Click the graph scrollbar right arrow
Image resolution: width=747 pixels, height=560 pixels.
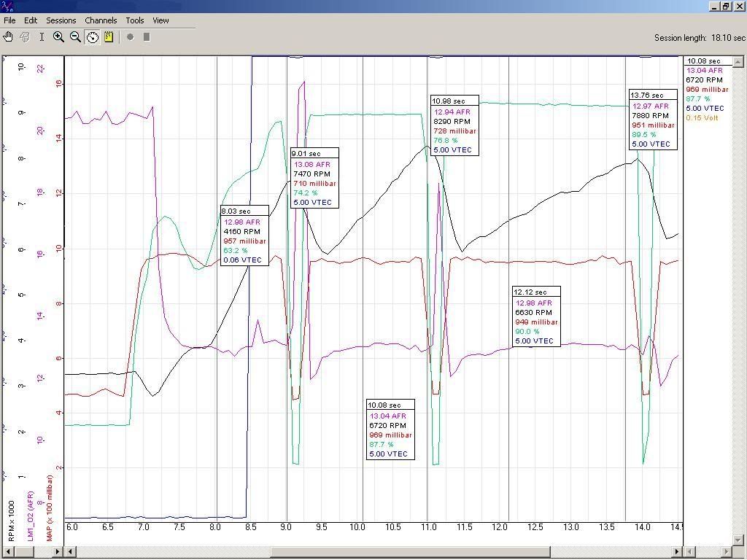(677, 552)
